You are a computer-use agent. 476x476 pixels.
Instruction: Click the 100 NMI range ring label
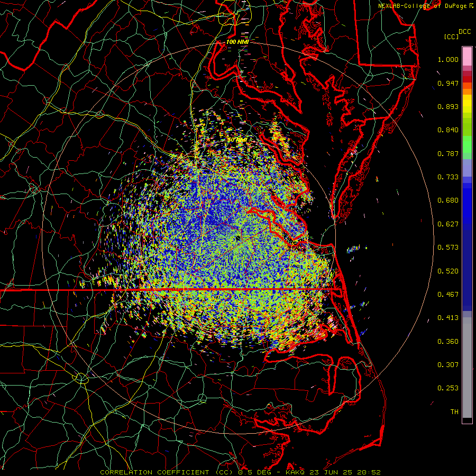(x=237, y=42)
